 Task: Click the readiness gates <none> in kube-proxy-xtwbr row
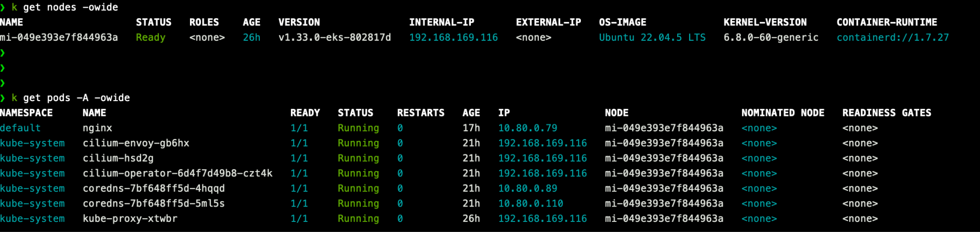tap(860, 219)
